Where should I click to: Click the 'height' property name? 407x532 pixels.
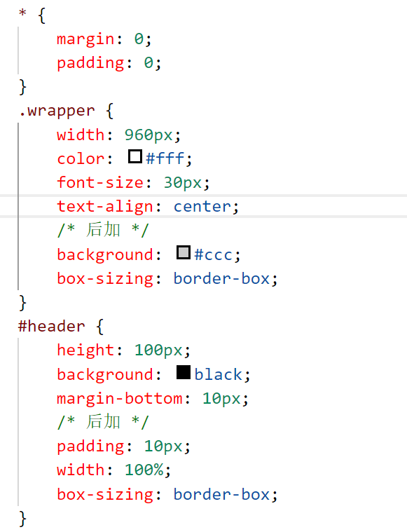85,350
